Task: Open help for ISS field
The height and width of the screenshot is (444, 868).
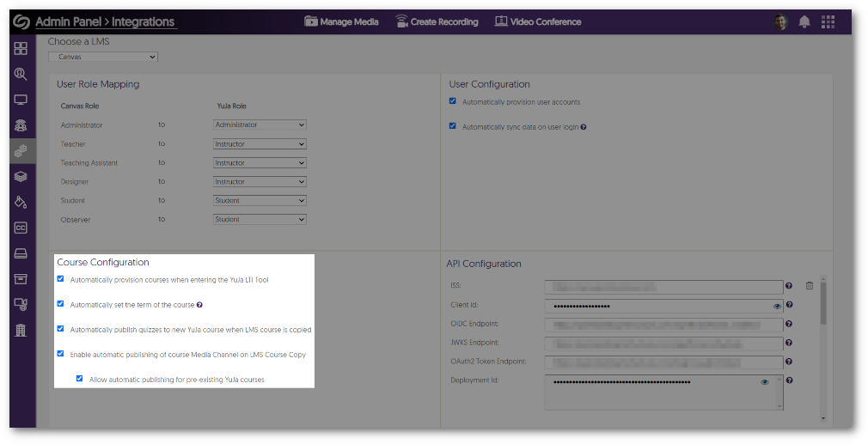Action: [x=789, y=286]
